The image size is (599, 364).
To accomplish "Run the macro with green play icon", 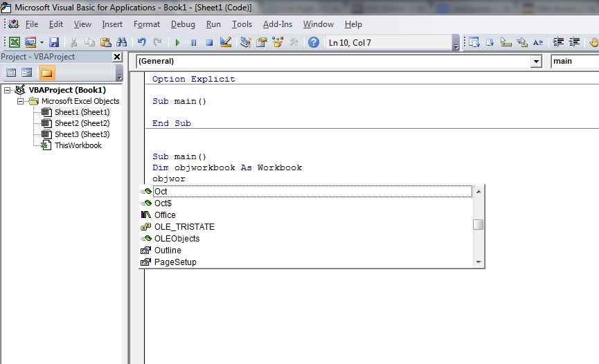I will click(x=177, y=42).
